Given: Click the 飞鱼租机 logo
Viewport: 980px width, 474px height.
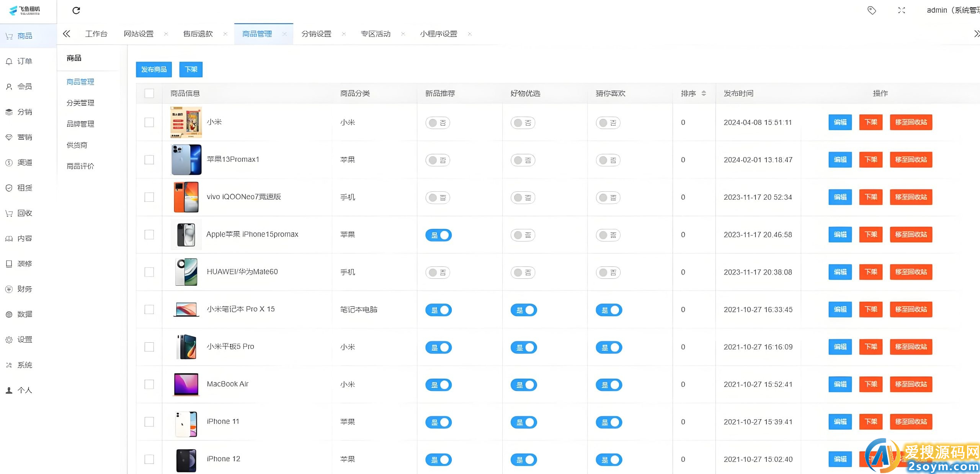Looking at the screenshot, I should 25,10.
